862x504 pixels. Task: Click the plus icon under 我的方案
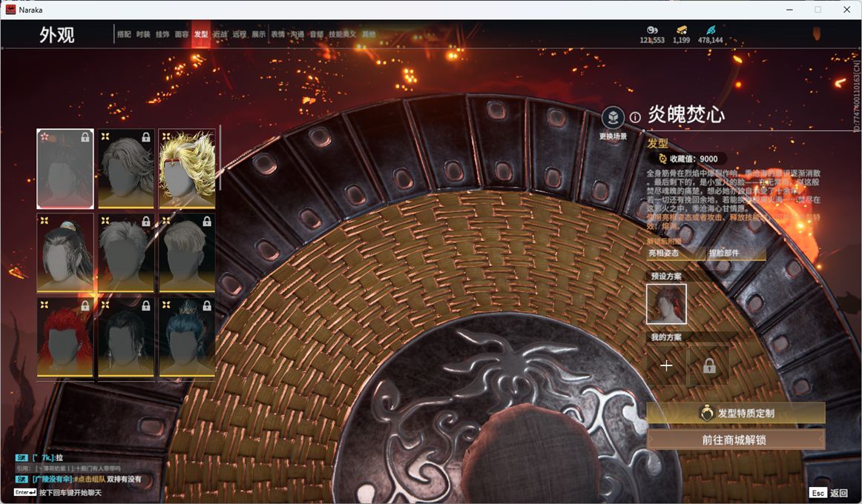[x=665, y=365]
